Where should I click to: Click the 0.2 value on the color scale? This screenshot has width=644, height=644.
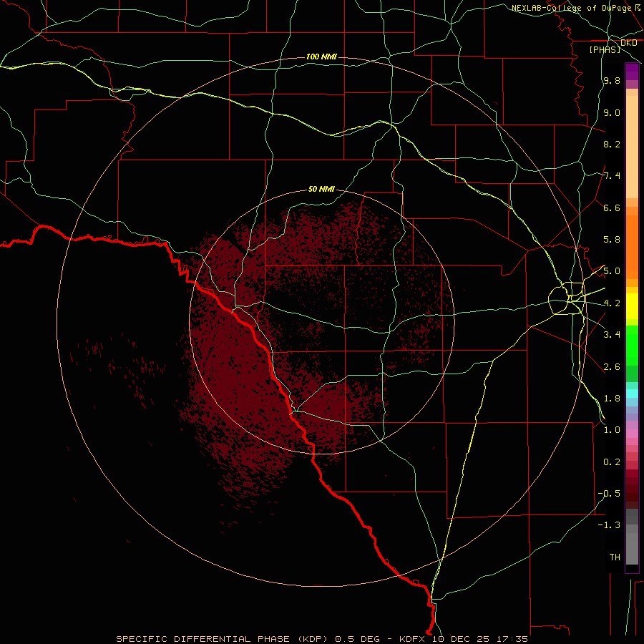click(x=612, y=462)
